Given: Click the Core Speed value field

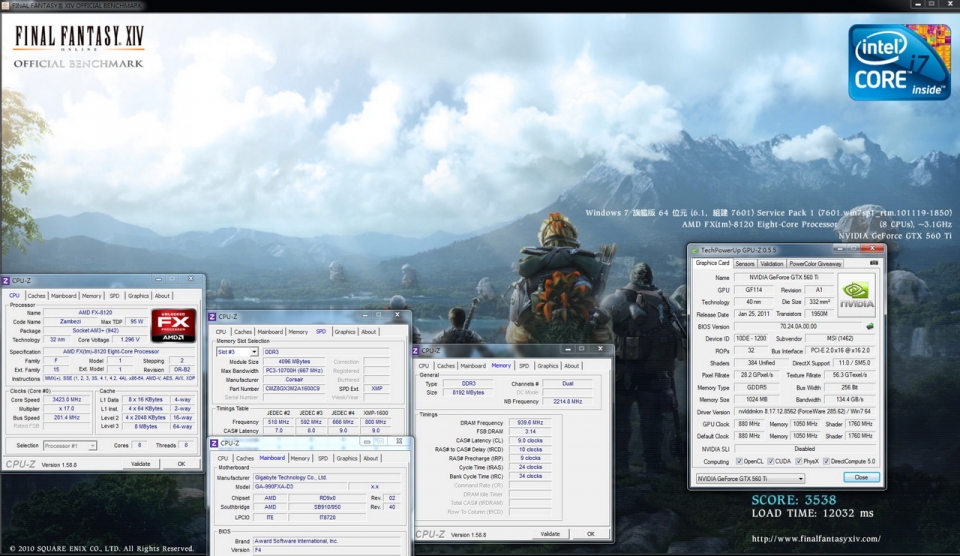Looking at the screenshot, I should tap(69, 399).
